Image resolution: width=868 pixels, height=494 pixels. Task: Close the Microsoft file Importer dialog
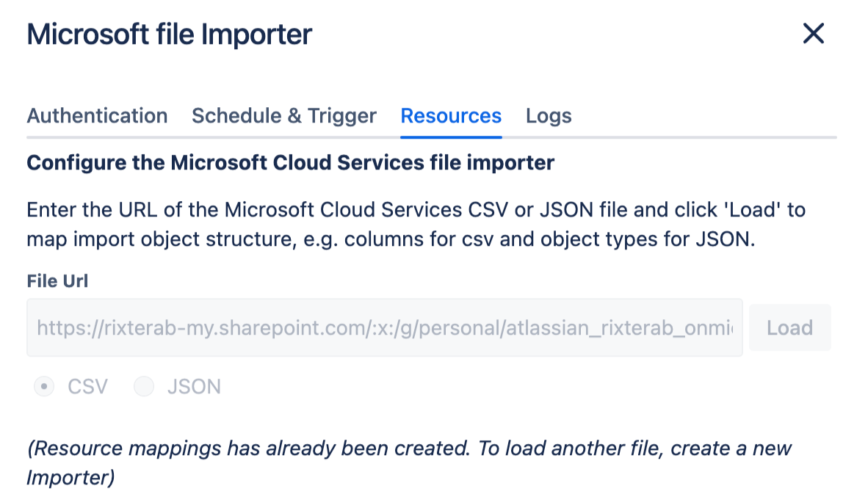(813, 34)
